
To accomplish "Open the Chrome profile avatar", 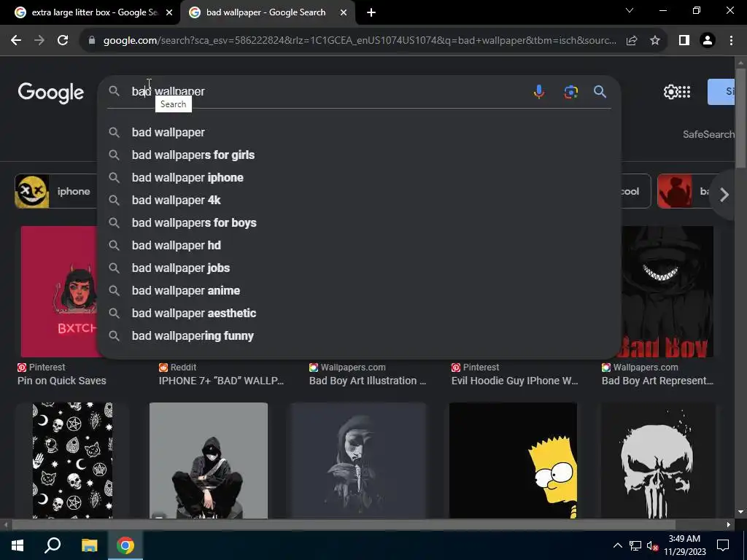I will [x=708, y=41].
